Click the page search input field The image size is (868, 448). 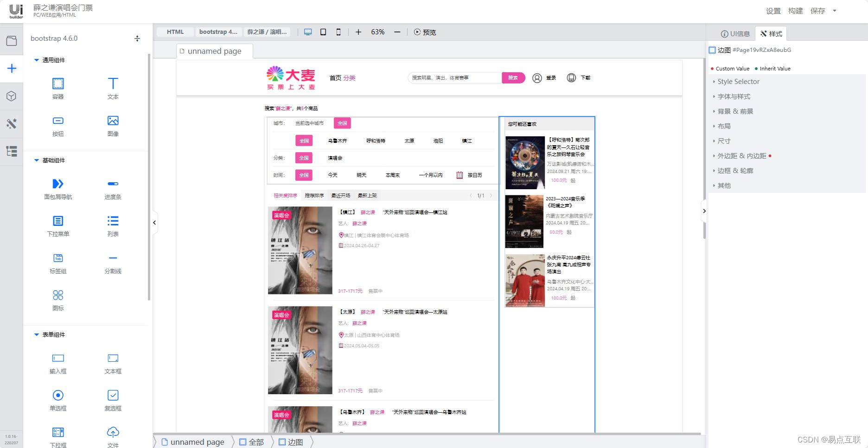tap(455, 78)
